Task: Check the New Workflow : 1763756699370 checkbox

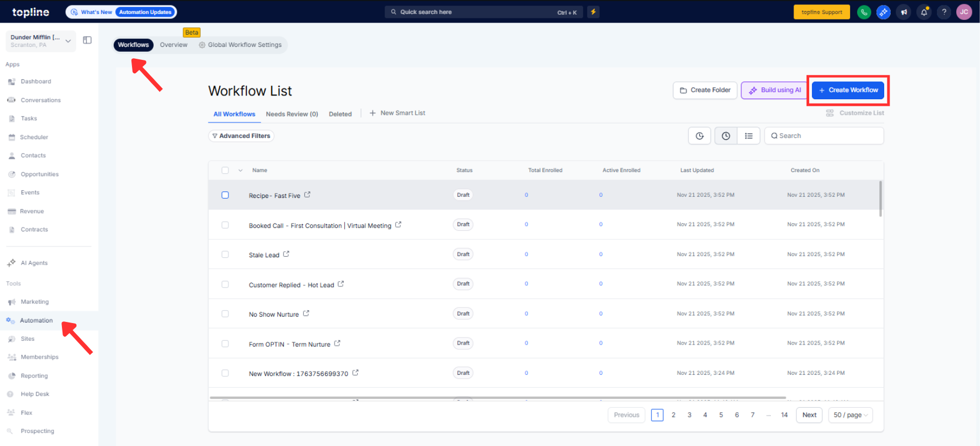Action: coord(225,373)
